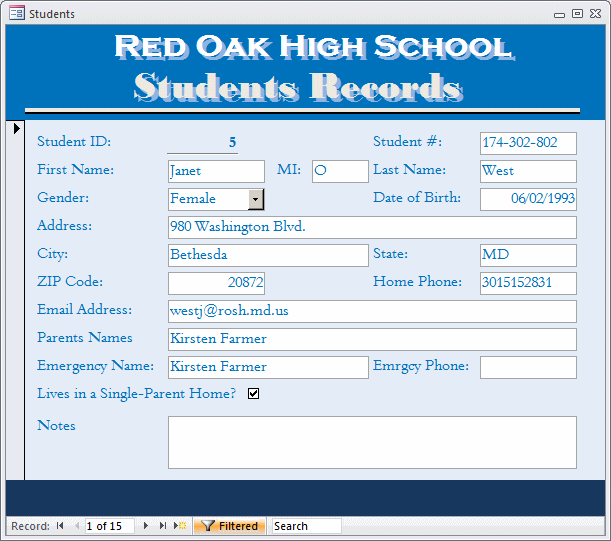Go to the first record
This screenshot has width=611, height=541.
(60, 526)
